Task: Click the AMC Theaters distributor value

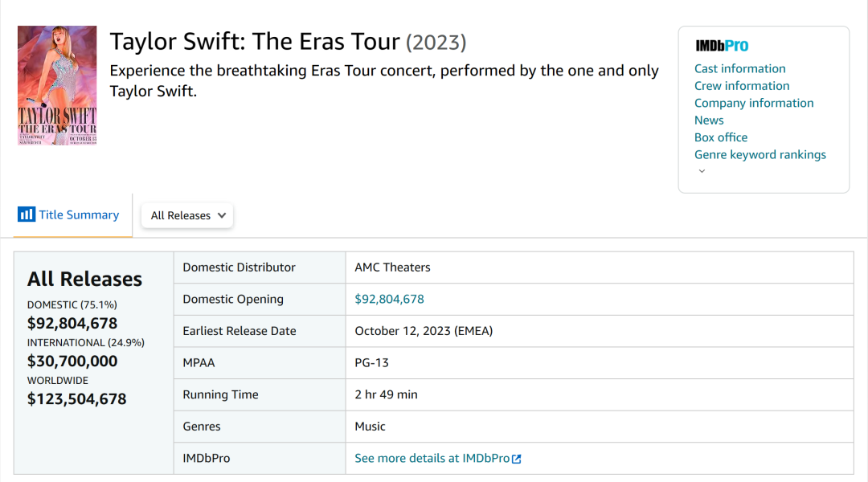Action: [392, 268]
